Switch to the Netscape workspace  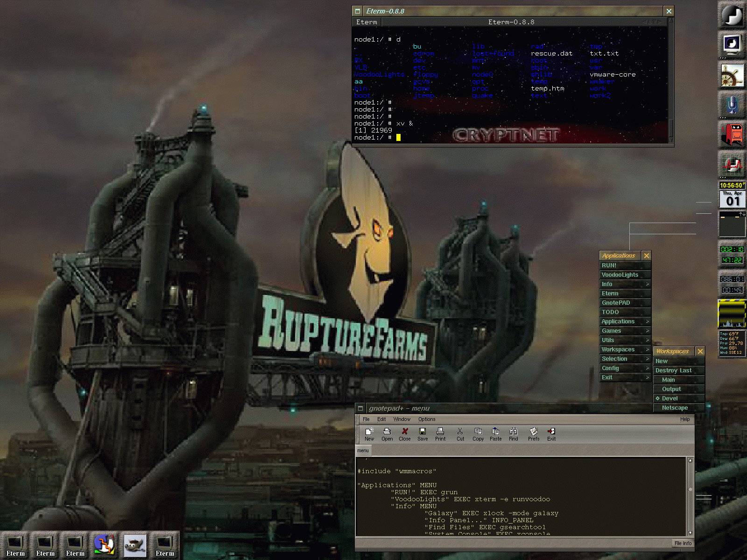[x=679, y=408]
